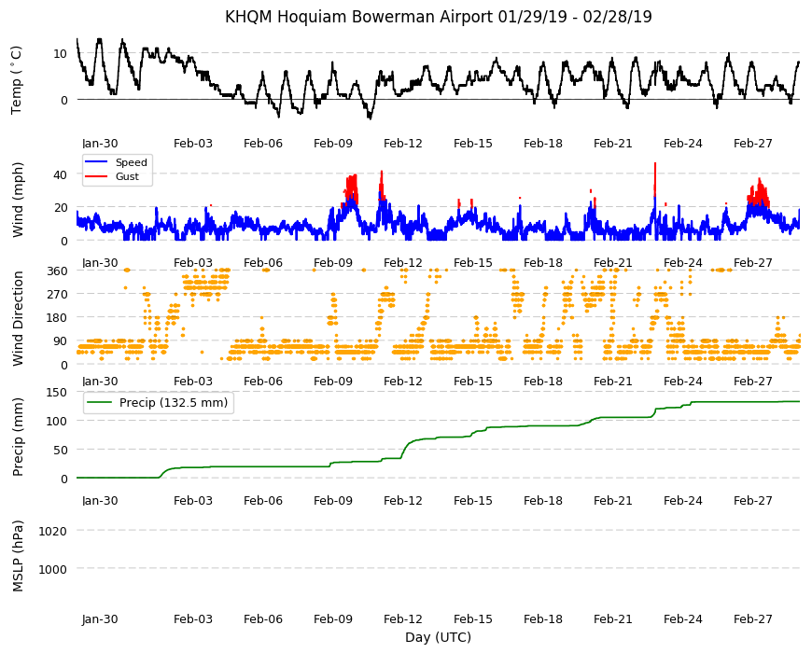Click the Feb-21 tick under the wind speed plot

613,262
